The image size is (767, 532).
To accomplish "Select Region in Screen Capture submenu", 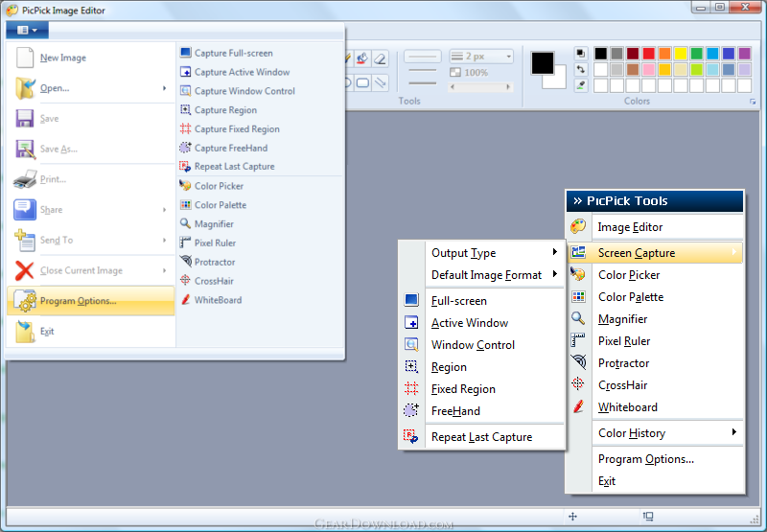I will [482, 367].
